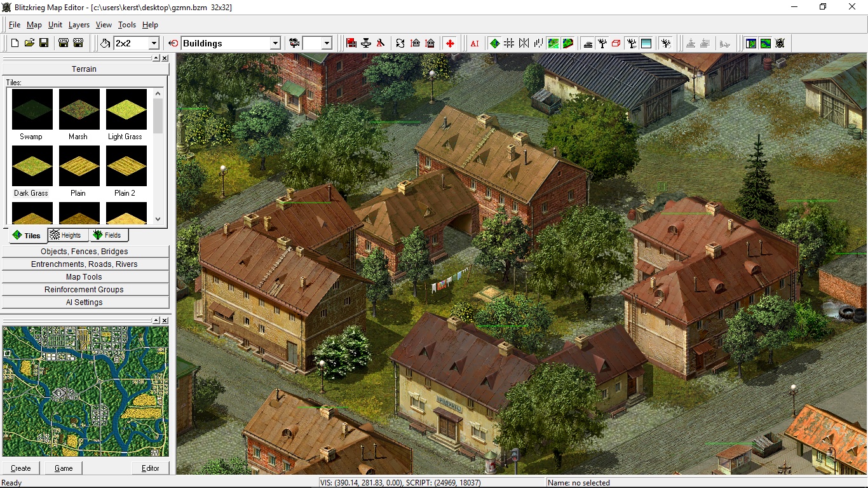Viewport: 868px width, 488px height.
Task: Open the Tools menu
Action: point(127,25)
